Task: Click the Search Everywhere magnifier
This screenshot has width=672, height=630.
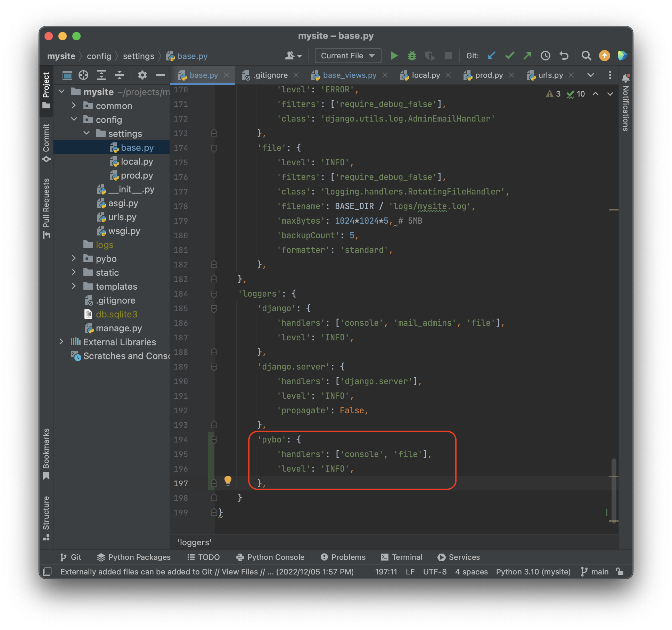Action: pos(586,56)
